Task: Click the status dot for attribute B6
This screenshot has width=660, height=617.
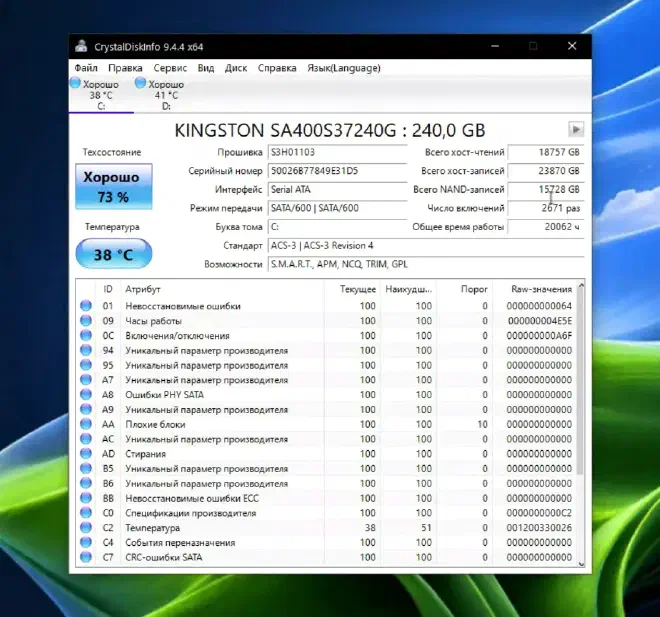Action: tap(86, 483)
